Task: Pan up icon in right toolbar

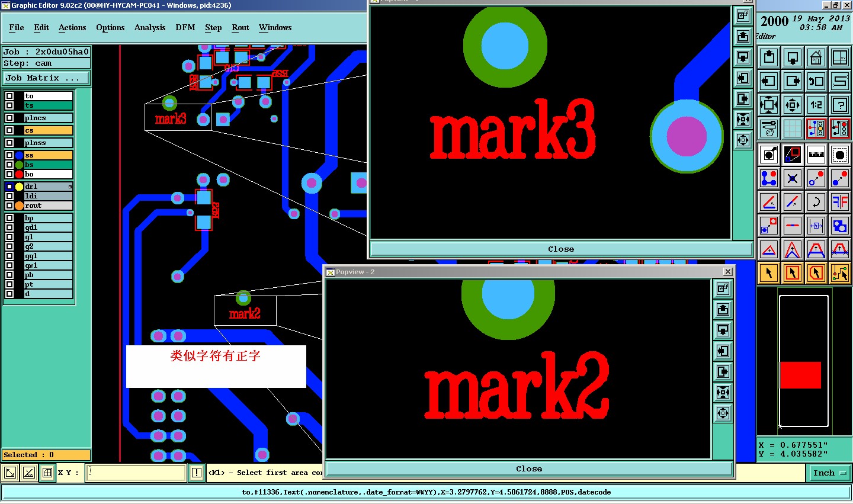Action: click(769, 57)
